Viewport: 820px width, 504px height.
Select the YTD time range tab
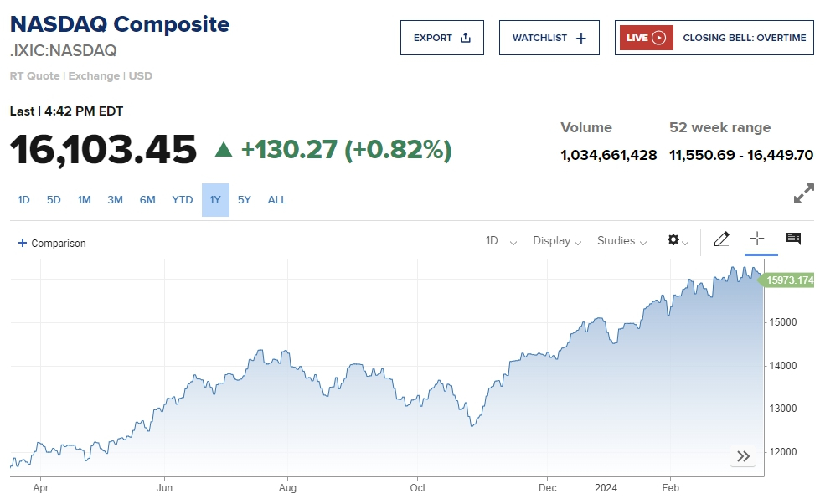click(x=183, y=200)
